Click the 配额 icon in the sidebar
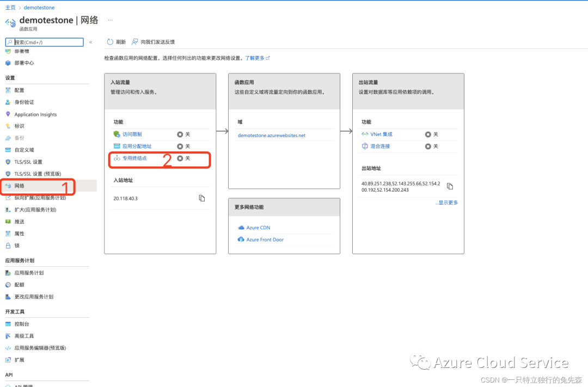The image size is (588, 387). tap(8, 285)
